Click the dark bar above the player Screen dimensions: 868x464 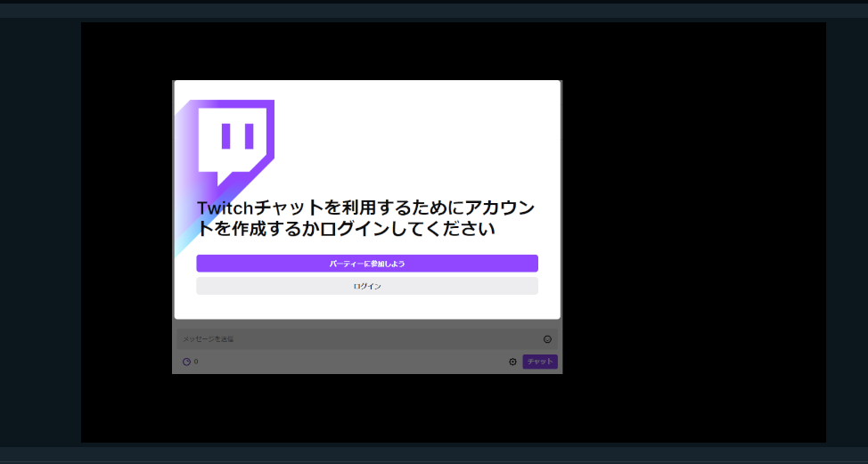pyautogui.click(x=434, y=10)
